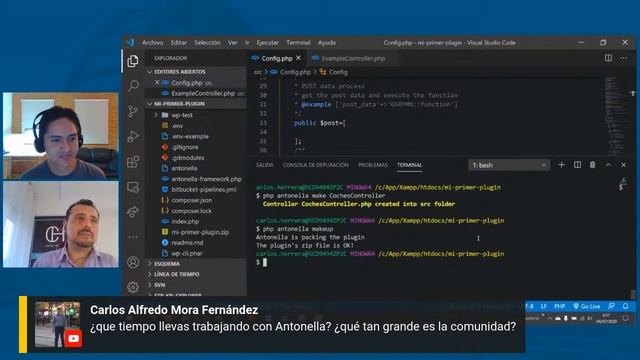The image size is (640, 360).
Task: Maximize the panel with chevron up
Action: coord(608,165)
